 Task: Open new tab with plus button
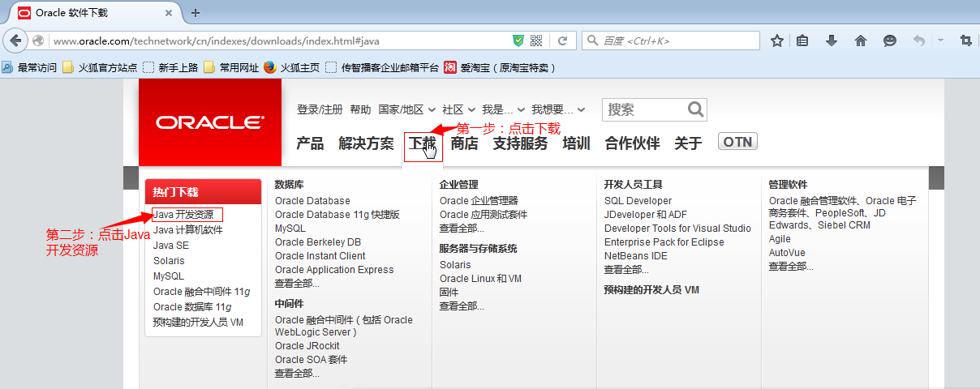tap(196, 13)
